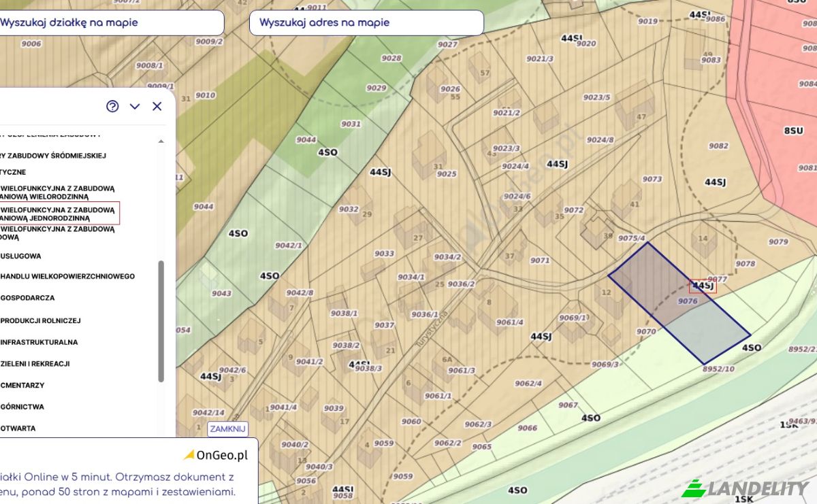The height and width of the screenshot is (504, 817).
Task: Click the LANDELITY logo
Action: (x=745, y=488)
